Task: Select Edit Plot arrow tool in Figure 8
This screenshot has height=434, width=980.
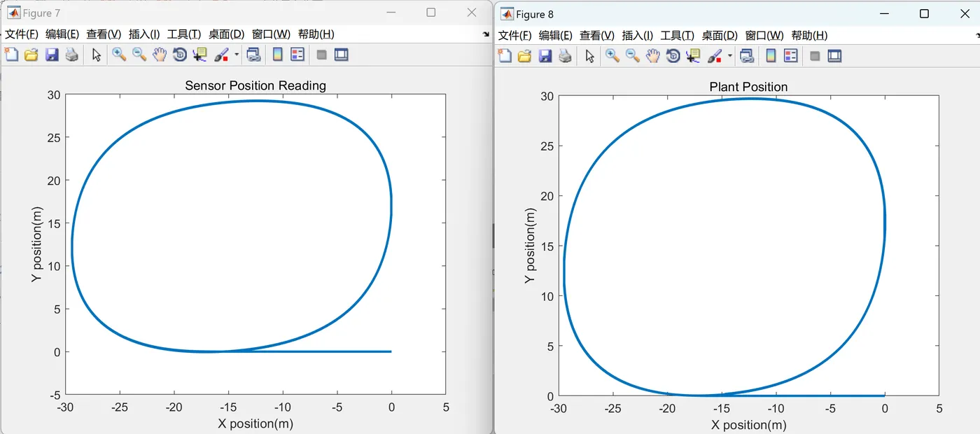Action: [590, 56]
